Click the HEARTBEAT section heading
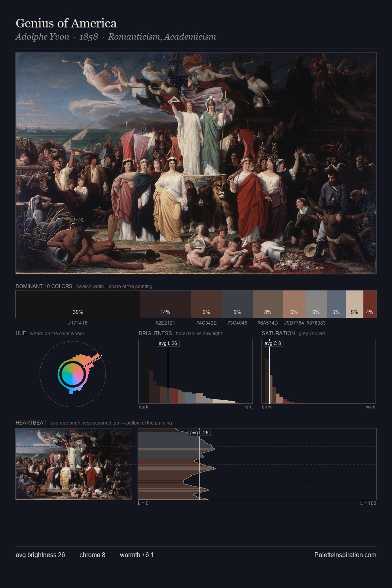This screenshot has width=392, height=588. click(31, 423)
